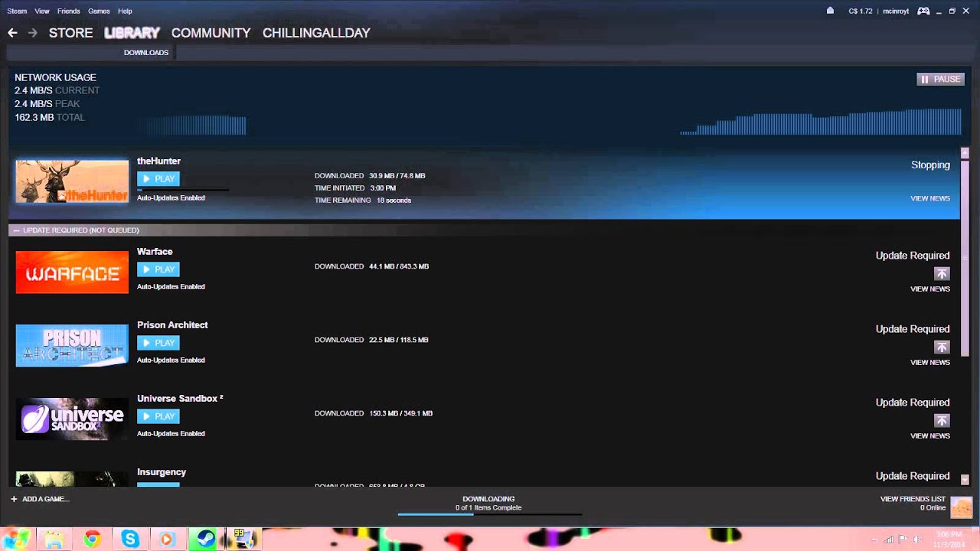The width and height of the screenshot is (980, 551).
Task: Open the media player taskbar icon
Action: (x=166, y=539)
